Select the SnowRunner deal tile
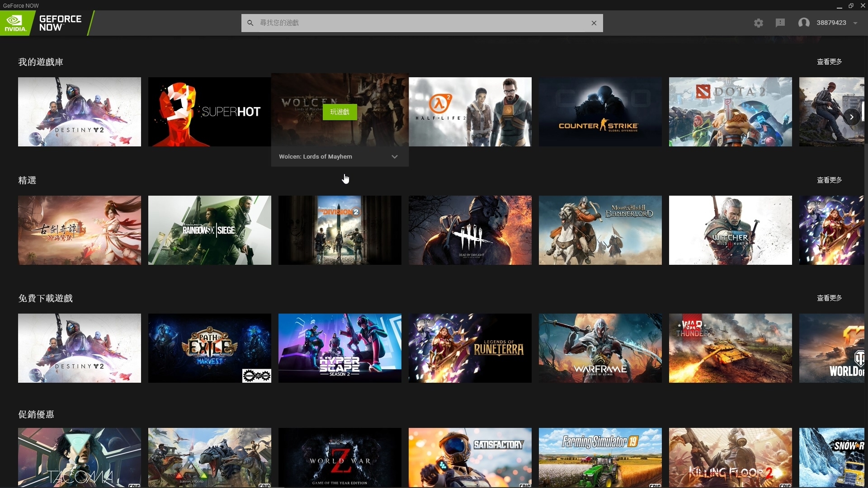Image resolution: width=868 pixels, height=488 pixels. click(832, 458)
